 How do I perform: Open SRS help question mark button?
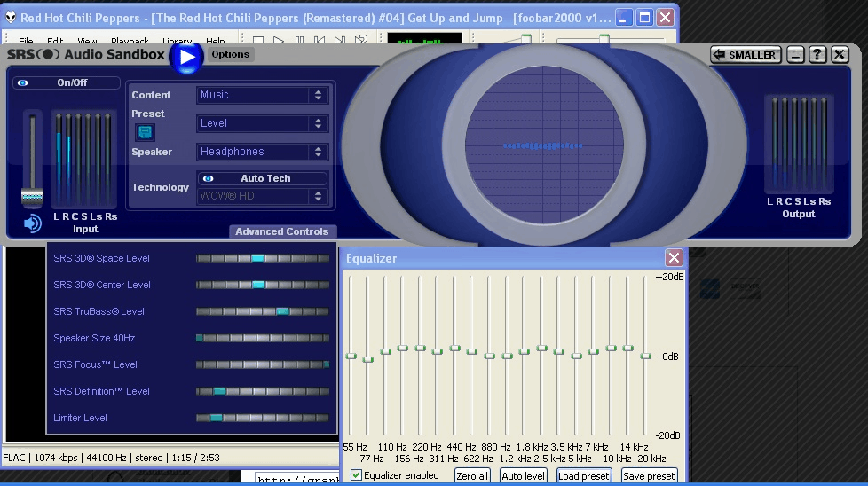pyautogui.click(x=817, y=55)
